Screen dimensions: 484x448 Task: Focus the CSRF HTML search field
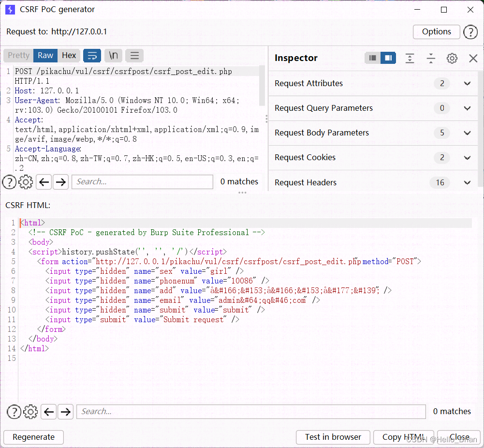coord(251,412)
